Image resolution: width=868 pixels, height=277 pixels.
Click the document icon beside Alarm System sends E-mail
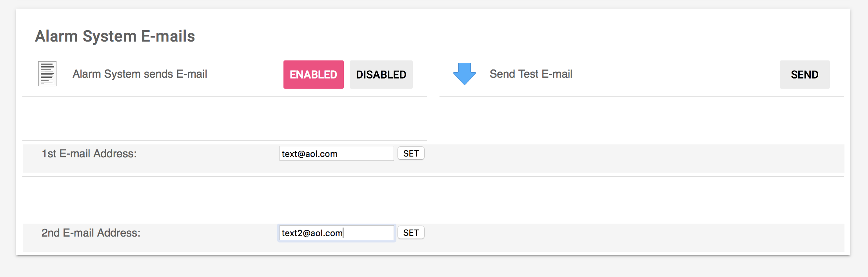[x=47, y=74]
